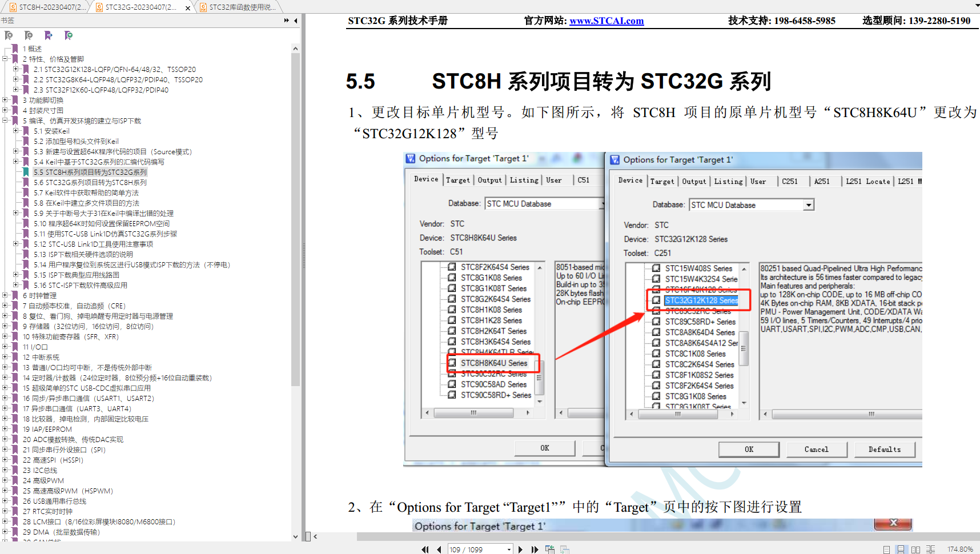Expand the 6 时钟管理 bookmark node
Viewport: 980px width, 554px height.
(5, 295)
